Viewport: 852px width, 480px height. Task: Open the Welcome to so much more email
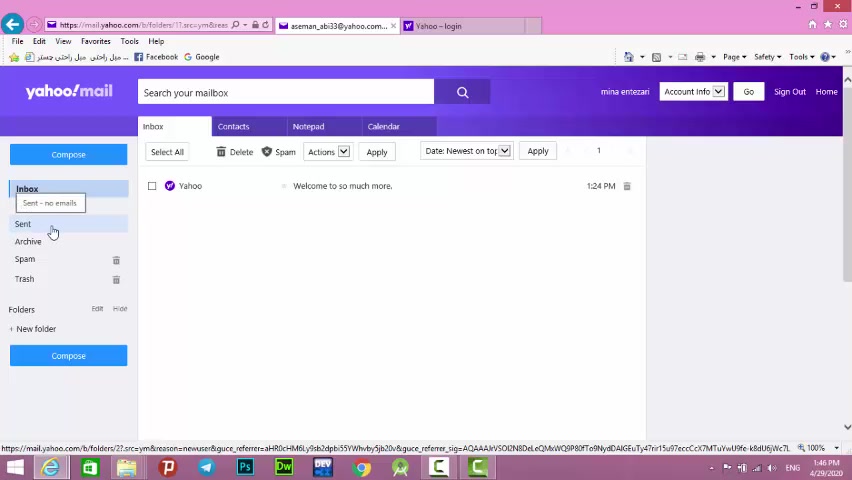tap(342, 186)
